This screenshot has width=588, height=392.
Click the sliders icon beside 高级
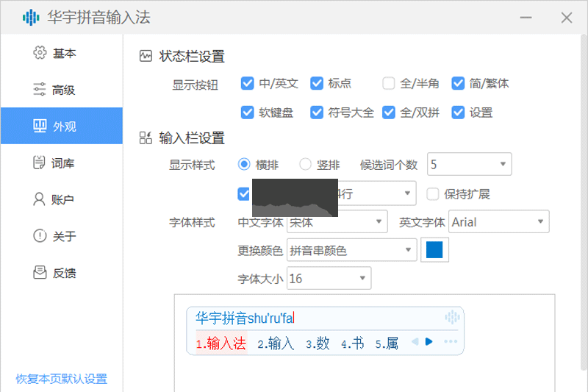pyautogui.click(x=40, y=89)
